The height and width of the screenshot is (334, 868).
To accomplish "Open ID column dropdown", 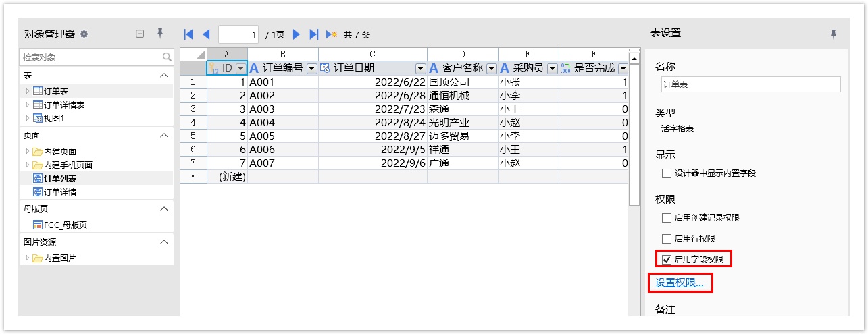I will click(x=240, y=68).
